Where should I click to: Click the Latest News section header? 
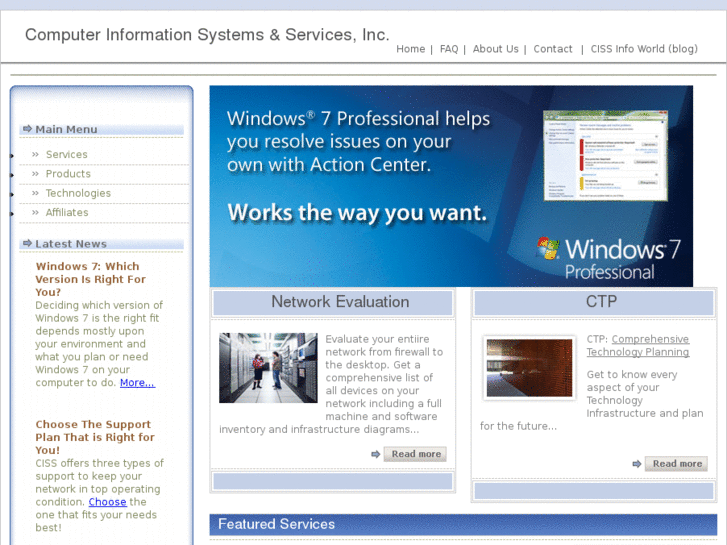(102, 244)
